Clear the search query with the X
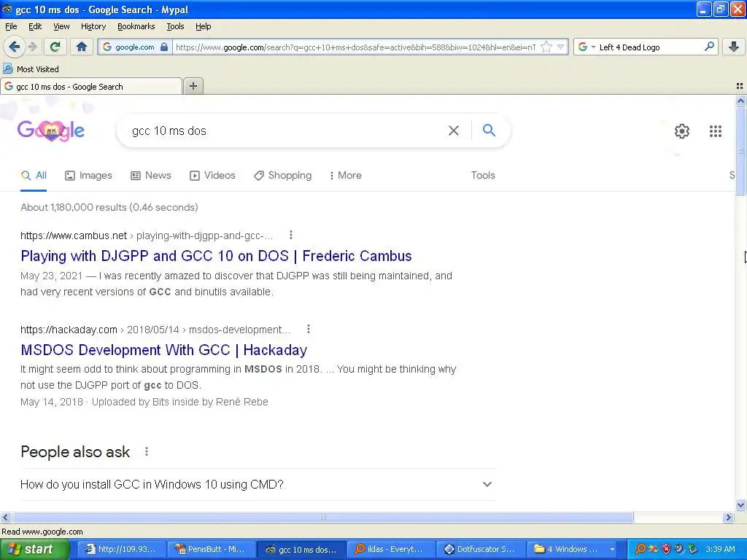747x560 pixels. (x=454, y=131)
